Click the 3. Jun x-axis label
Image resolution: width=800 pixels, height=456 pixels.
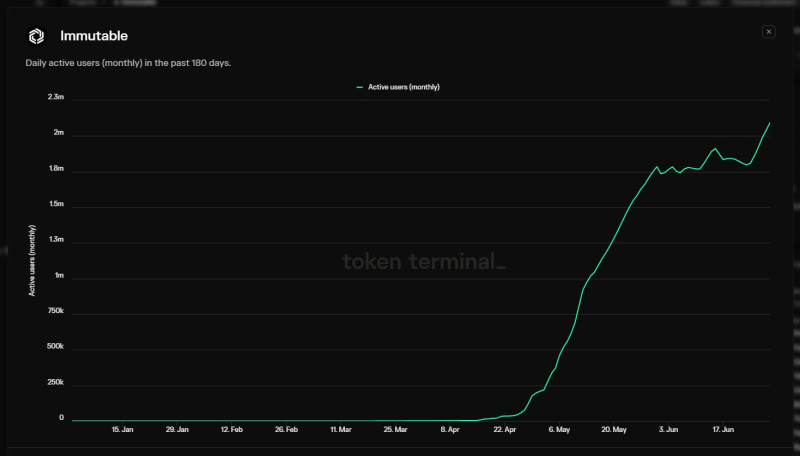[668, 429]
